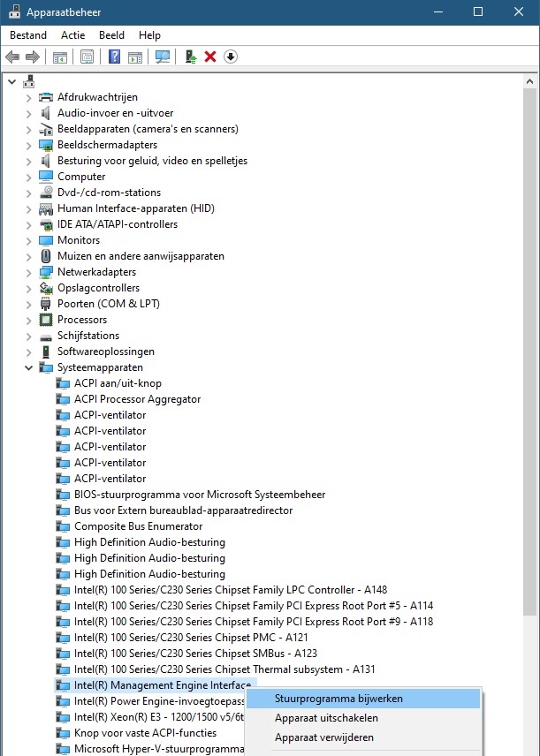Collapse the root computer node
The width and height of the screenshot is (540, 756).
[12, 82]
